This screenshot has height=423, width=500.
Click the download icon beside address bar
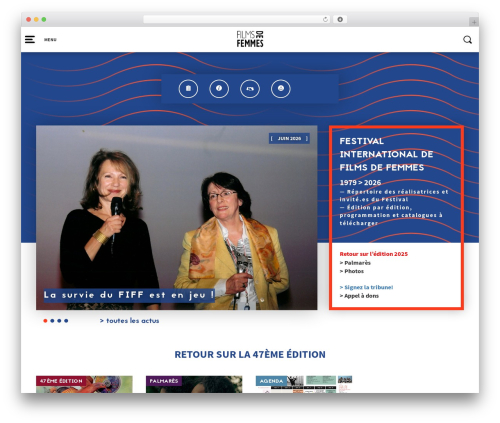pos(340,19)
